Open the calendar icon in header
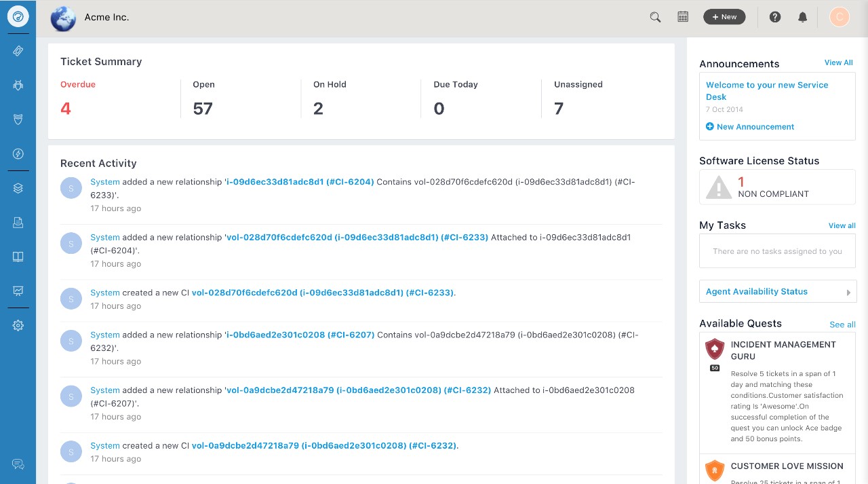Viewport: 868px width, 484px height. [683, 17]
